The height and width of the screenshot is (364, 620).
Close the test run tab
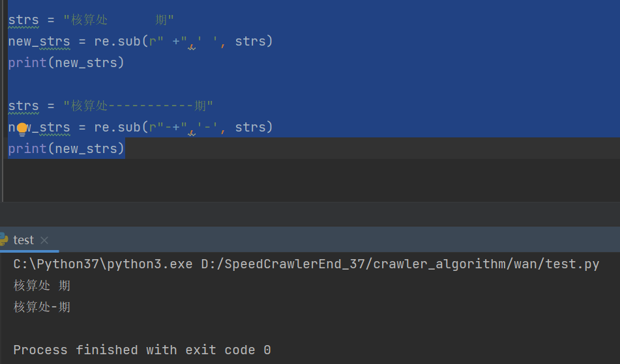click(x=44, y=240)
